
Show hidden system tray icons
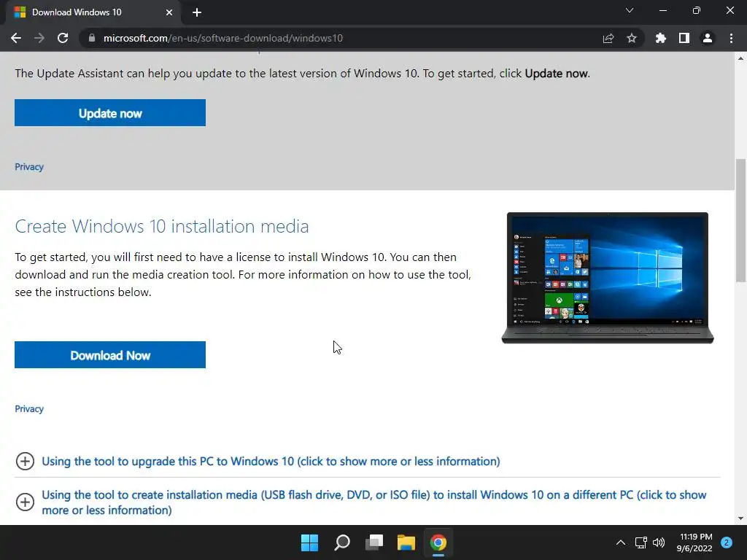pos(621,542)
